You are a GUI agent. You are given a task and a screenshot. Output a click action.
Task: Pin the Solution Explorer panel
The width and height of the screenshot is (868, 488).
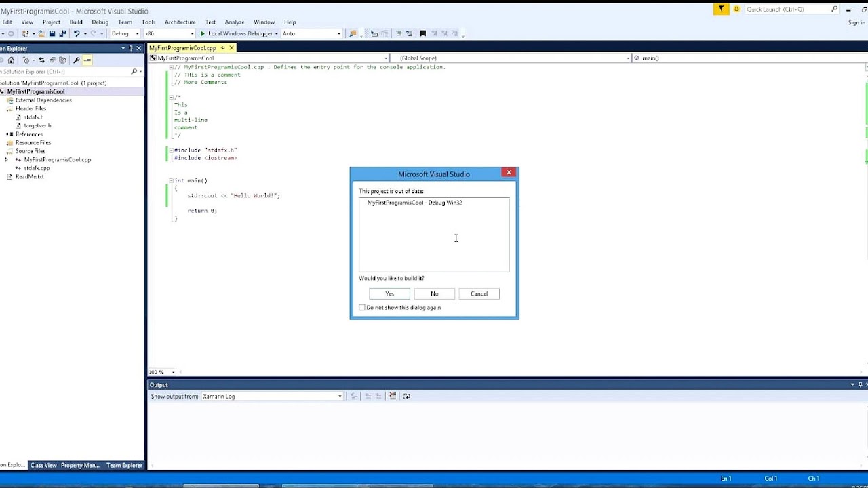click(x=131, y=48)
